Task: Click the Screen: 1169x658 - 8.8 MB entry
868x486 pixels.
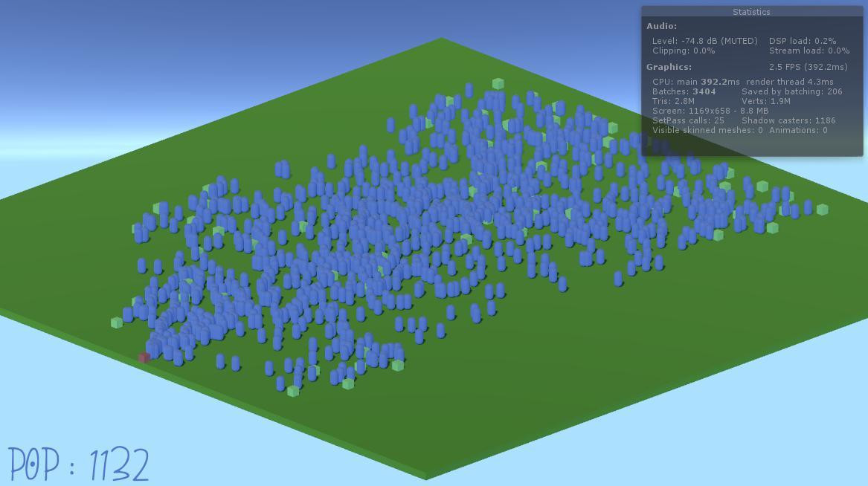Action: pyautogui.click(x=710, y=111)
